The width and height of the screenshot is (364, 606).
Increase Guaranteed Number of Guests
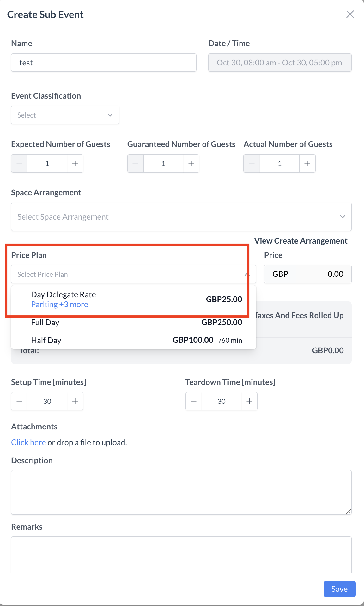click(x=191, y=163)
